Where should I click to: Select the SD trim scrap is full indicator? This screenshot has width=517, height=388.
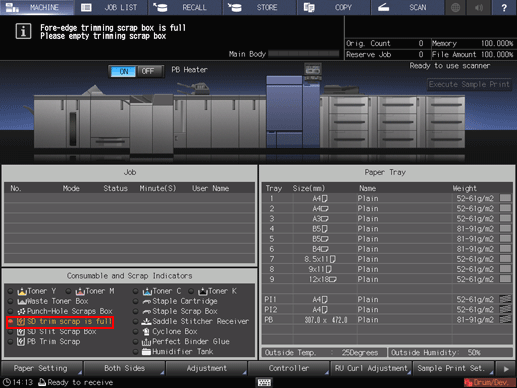[60, 322]
